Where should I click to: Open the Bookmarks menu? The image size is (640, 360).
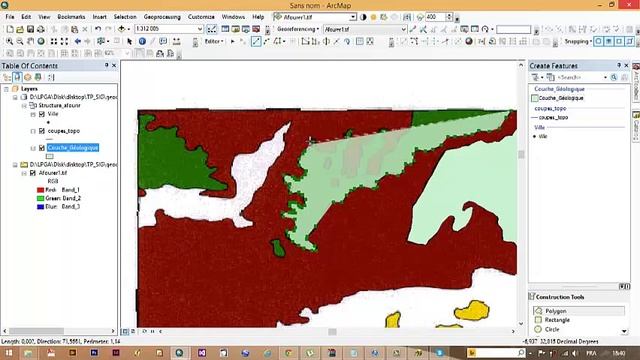(71, 17)
